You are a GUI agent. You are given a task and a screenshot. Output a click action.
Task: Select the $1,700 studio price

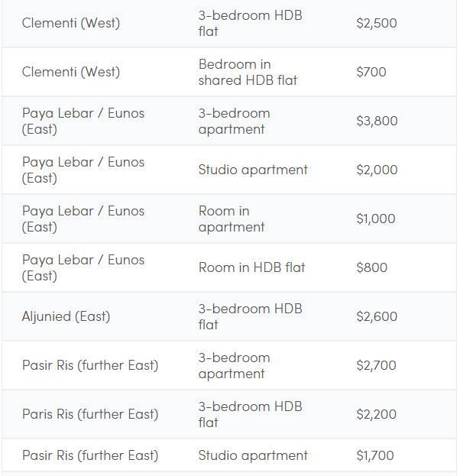pos(374,455)
